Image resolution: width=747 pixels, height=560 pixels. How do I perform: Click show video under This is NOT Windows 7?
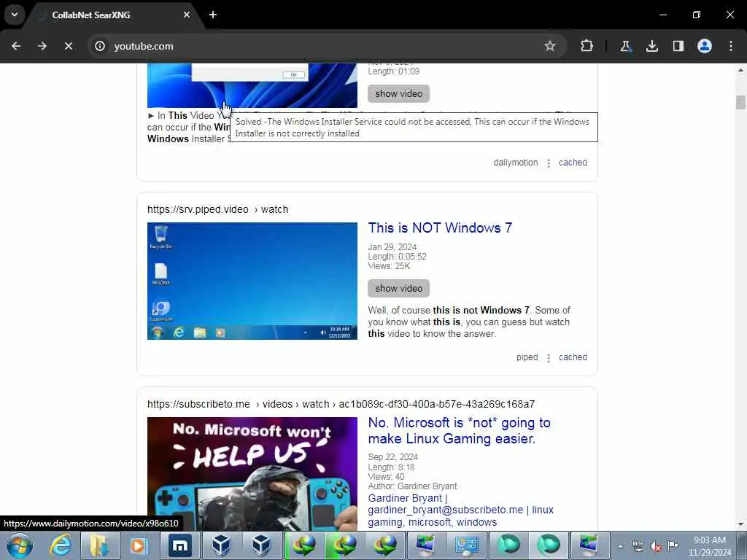398,288
